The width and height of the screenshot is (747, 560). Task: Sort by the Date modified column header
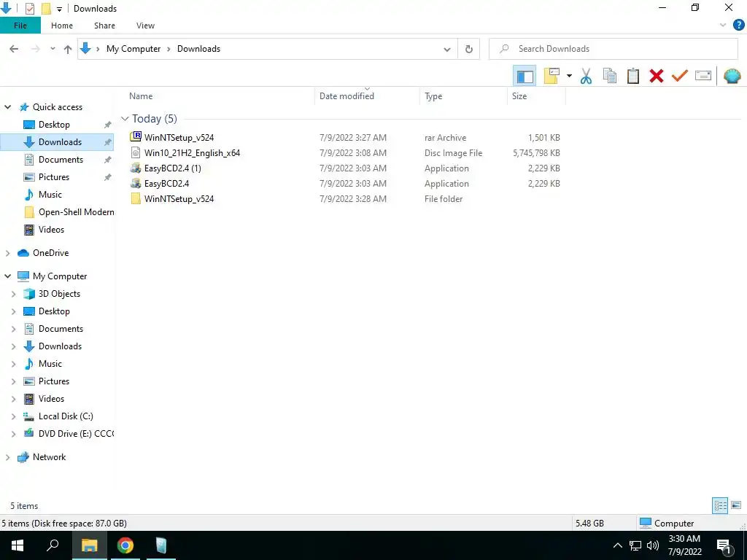point(347,96)
